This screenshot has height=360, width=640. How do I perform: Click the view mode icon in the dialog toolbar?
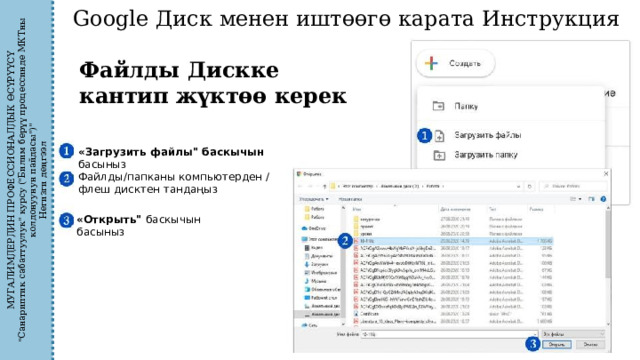point(573,199)
